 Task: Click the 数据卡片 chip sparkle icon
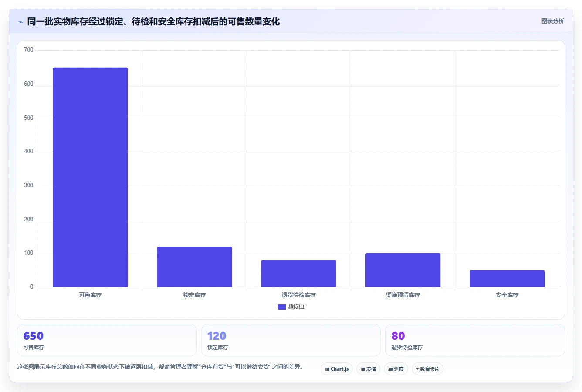click(417, 369)
